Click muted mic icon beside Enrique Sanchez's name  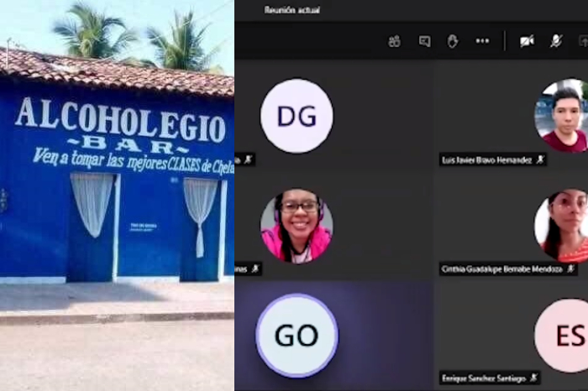533,378
